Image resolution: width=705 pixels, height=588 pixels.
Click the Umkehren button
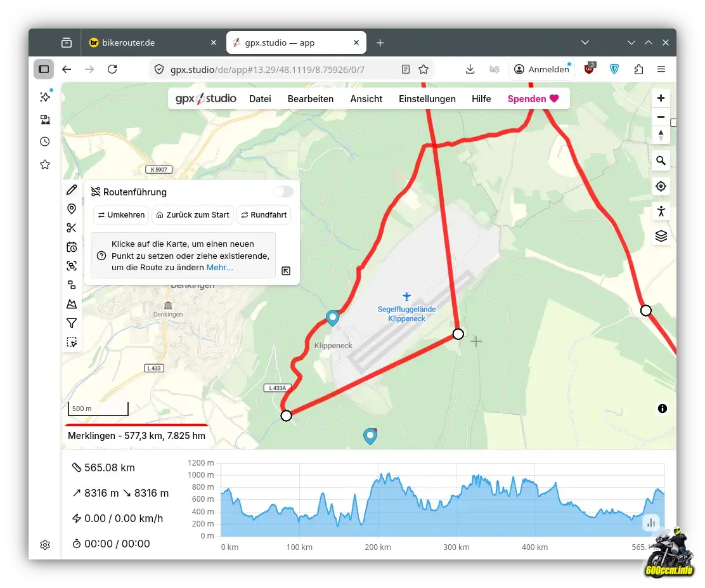[120, 215]
